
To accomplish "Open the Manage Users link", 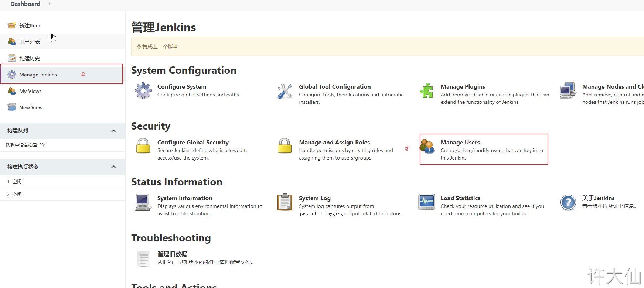I will coord(460,142).
